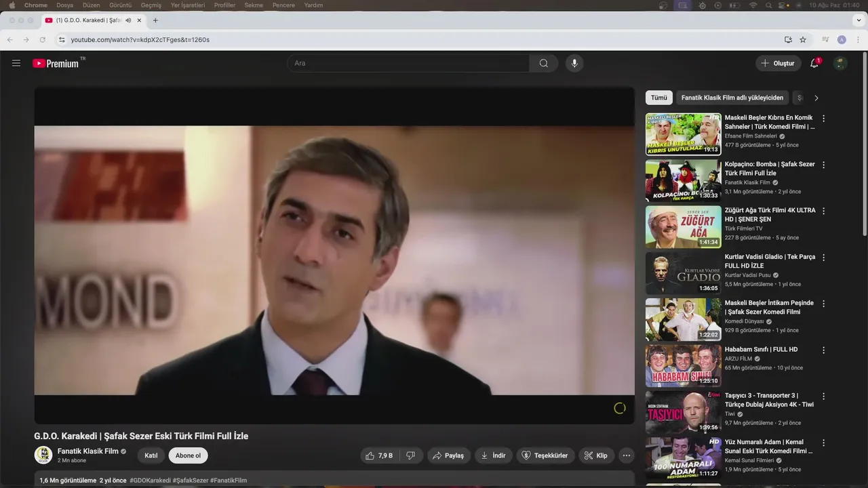This screenshot has width=868, height=488.
Task: Click the Wi-Fi status icon
Action: 753,5
